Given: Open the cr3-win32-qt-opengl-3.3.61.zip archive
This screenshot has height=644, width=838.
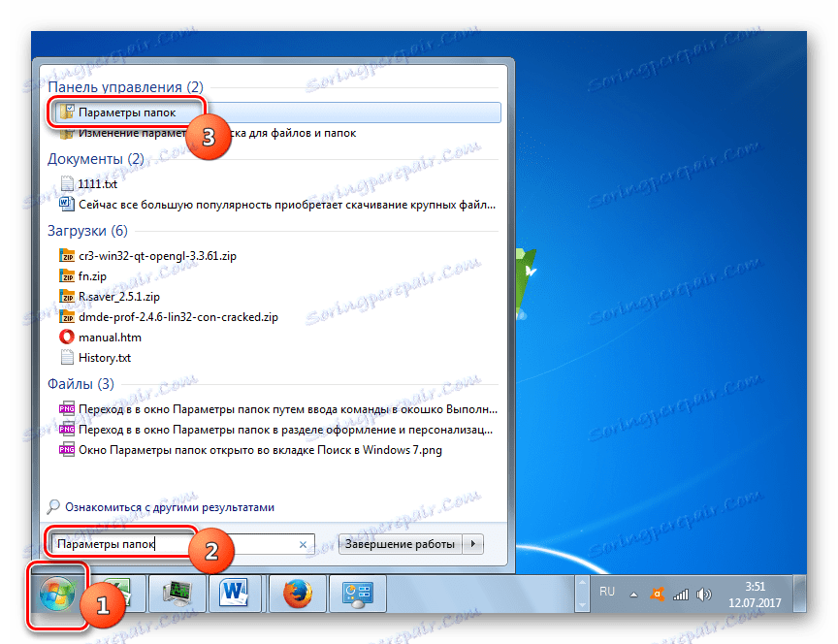Looking at the screenshot, I should pyautogui.click(x=155, y=255).
